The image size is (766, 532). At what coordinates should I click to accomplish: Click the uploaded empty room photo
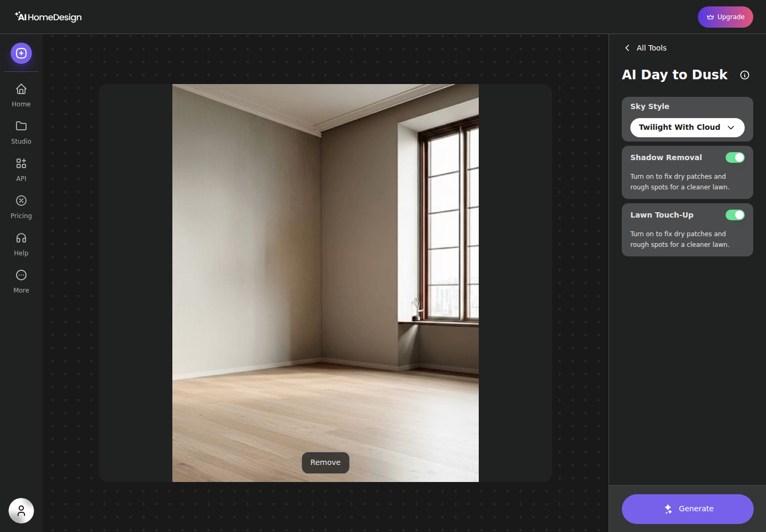point(326,283)
